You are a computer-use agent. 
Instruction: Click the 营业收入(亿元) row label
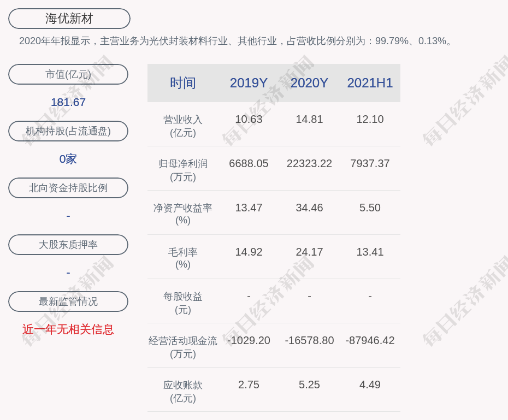pos(183,126)
